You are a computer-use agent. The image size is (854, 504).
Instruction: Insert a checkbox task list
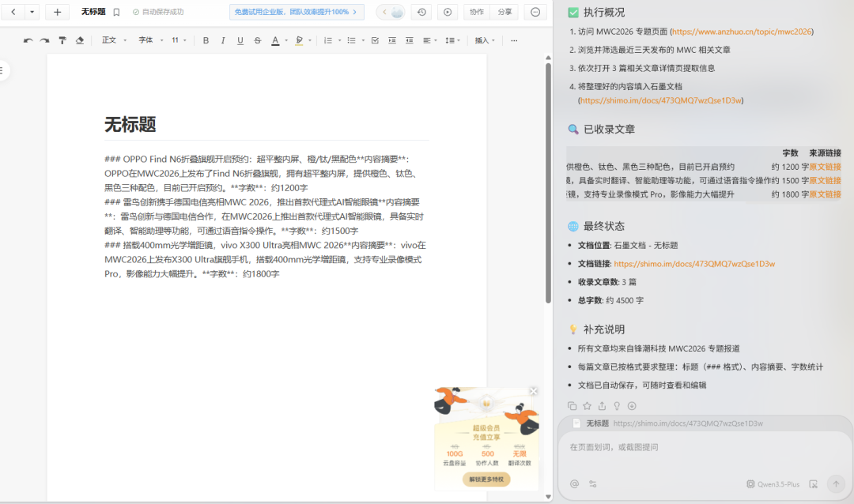click(375, 40)
